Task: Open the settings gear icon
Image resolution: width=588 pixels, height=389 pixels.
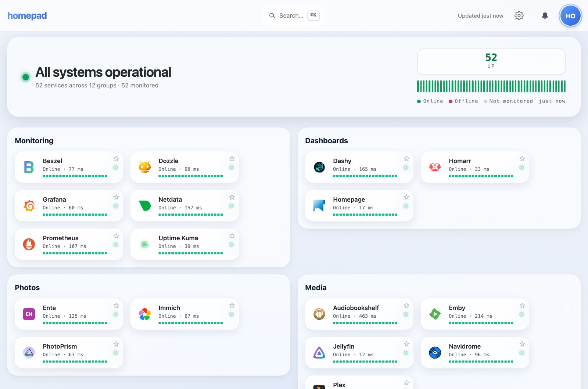Action: [519, 16]
